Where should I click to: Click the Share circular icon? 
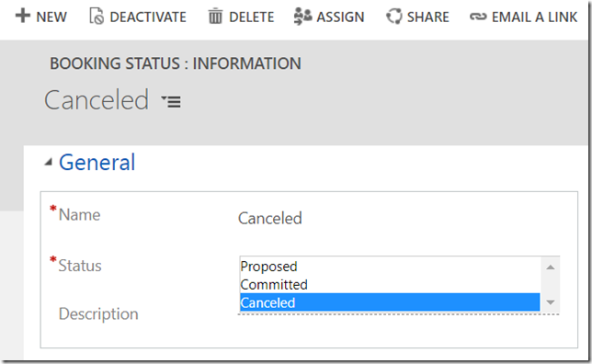(x=394, y=17)
